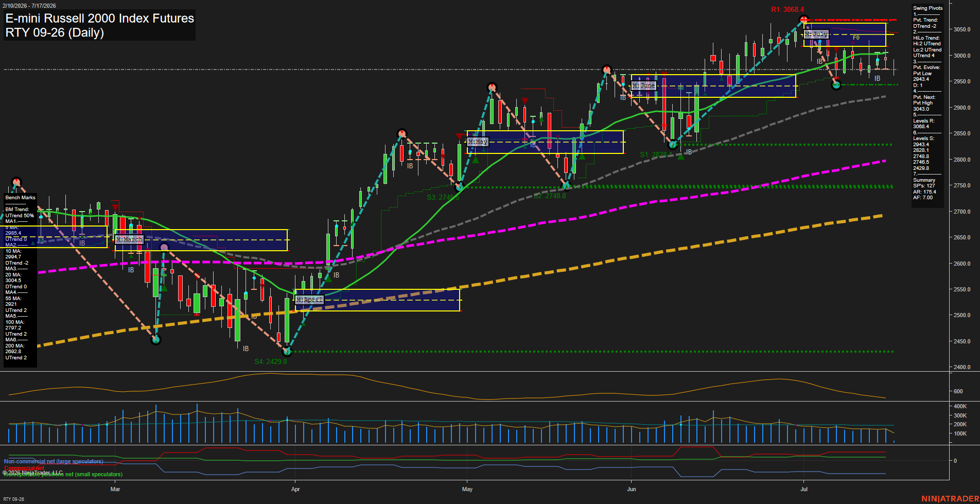Click the R1: 3068.4 resistance label
This screenshot has height=504, width=980.
pos(787,9)
